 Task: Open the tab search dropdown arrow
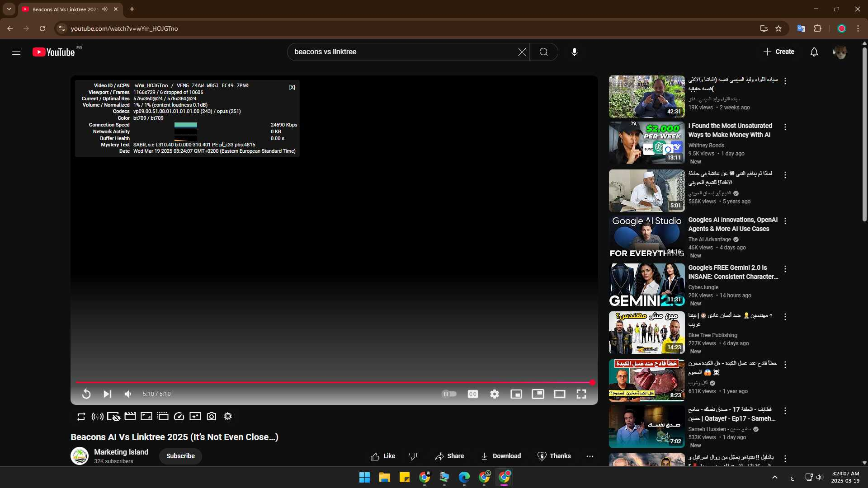[x=9, y=9]
